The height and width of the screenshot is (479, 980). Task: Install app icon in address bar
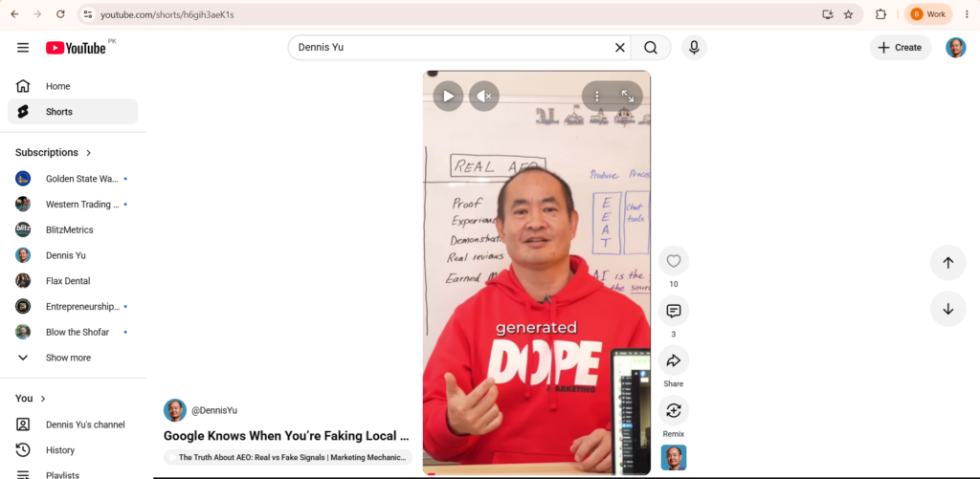(x=828, y=14)
